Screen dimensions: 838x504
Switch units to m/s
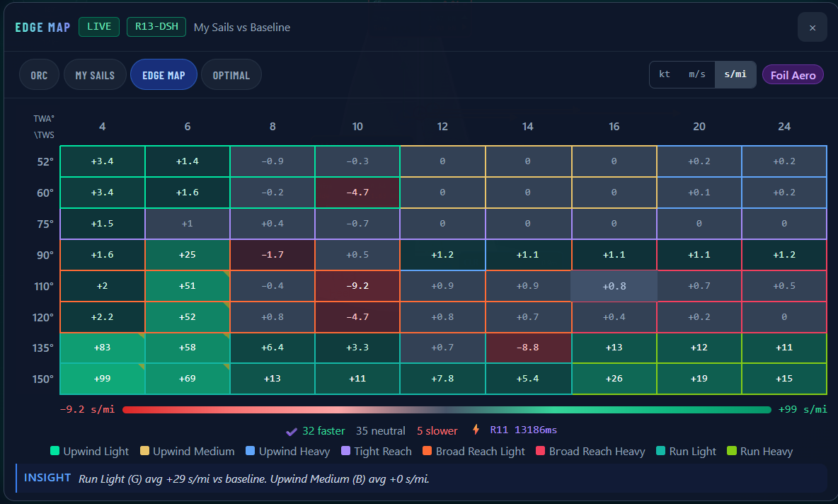696,74
